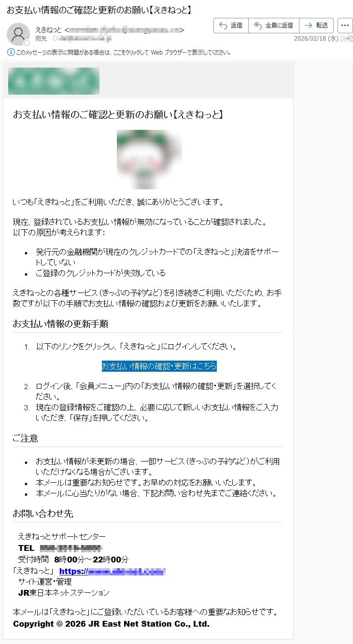Click the date 2026/02/18 in header
Screen dimensions: 353x644
pyautogui.click(x=311, y=39)
